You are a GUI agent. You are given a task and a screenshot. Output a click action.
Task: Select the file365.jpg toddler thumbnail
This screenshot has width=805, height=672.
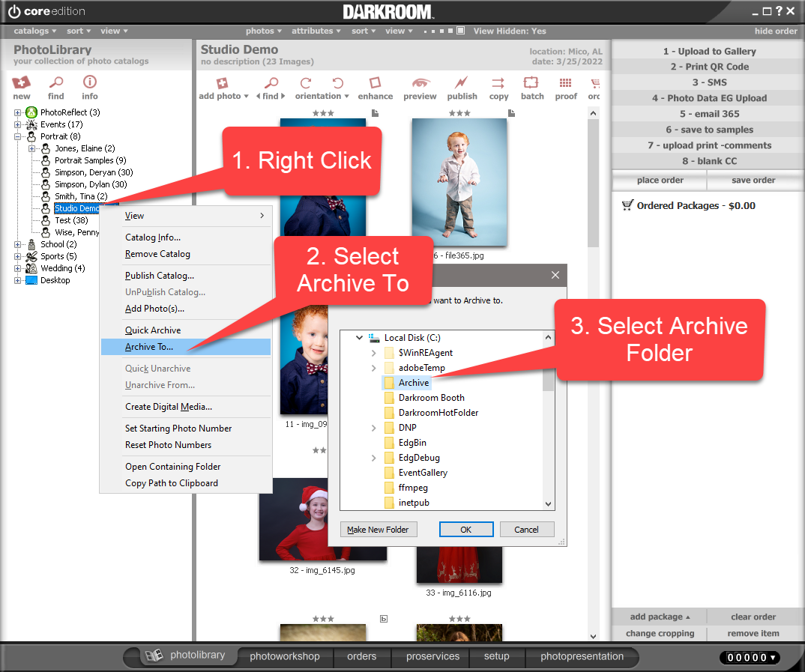pos(459,182)
